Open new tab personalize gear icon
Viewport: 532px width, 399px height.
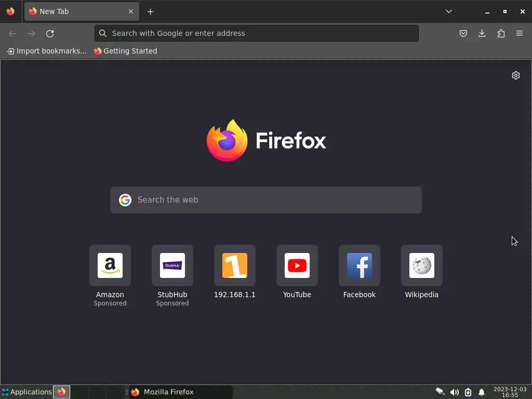click(516, 75)
